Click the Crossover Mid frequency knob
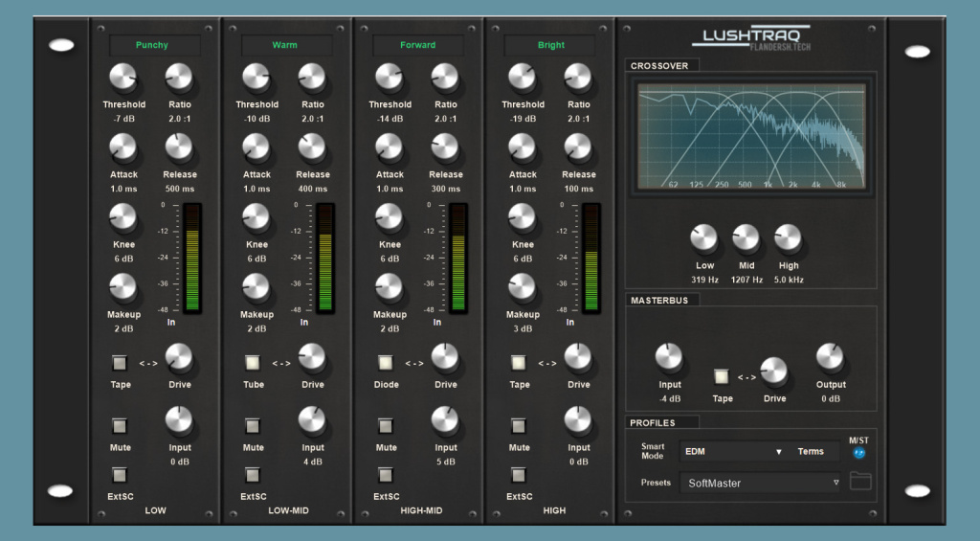 [746, 238]
